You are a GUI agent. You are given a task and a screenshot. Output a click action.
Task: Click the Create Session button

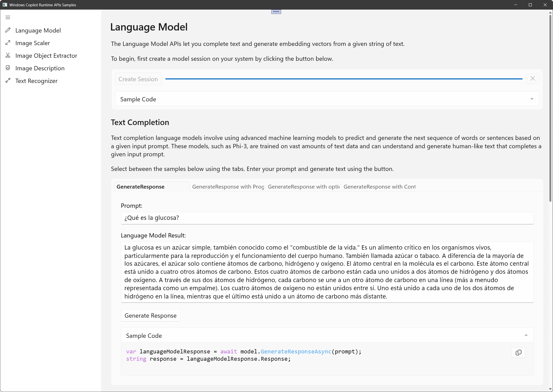click(x=138, y=79)
